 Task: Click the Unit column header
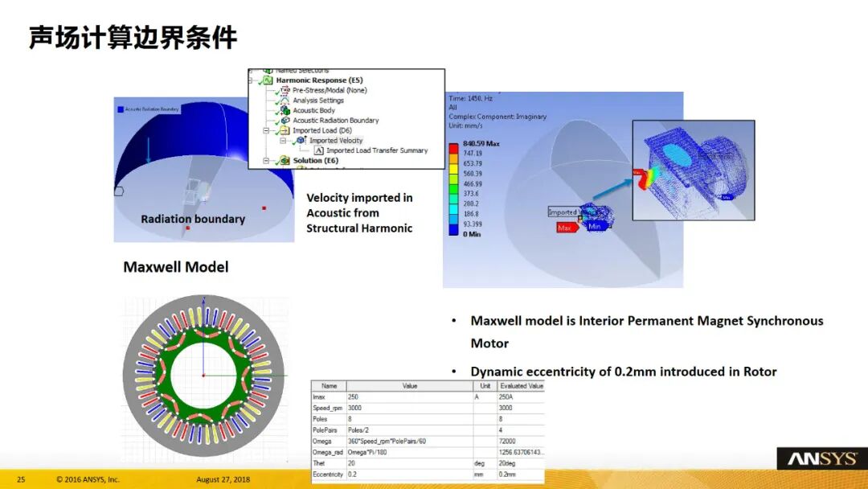[485, 386]
